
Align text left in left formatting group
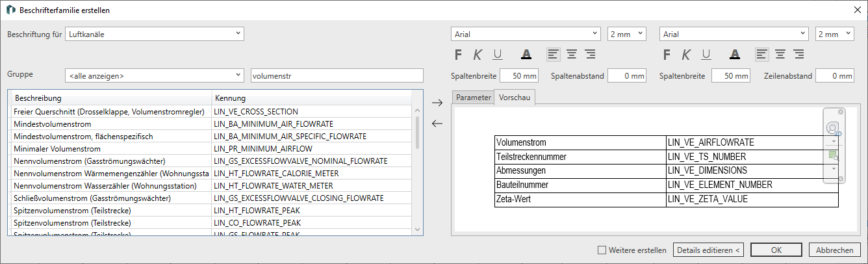point(554,54)
